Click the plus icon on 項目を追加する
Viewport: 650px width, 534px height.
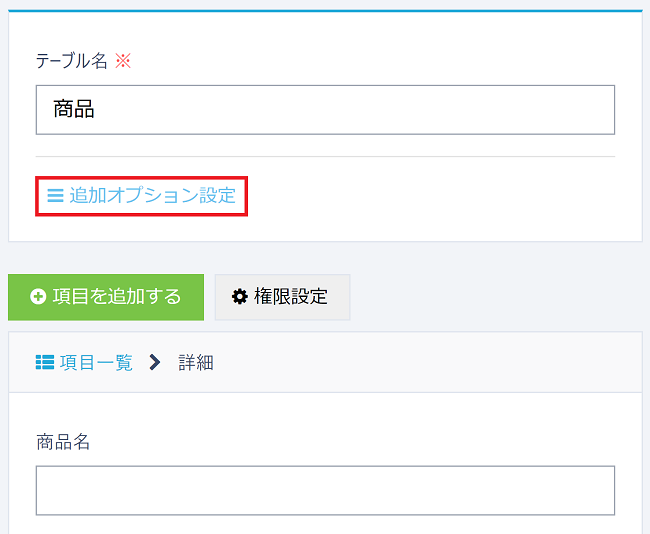click(38, 297)
